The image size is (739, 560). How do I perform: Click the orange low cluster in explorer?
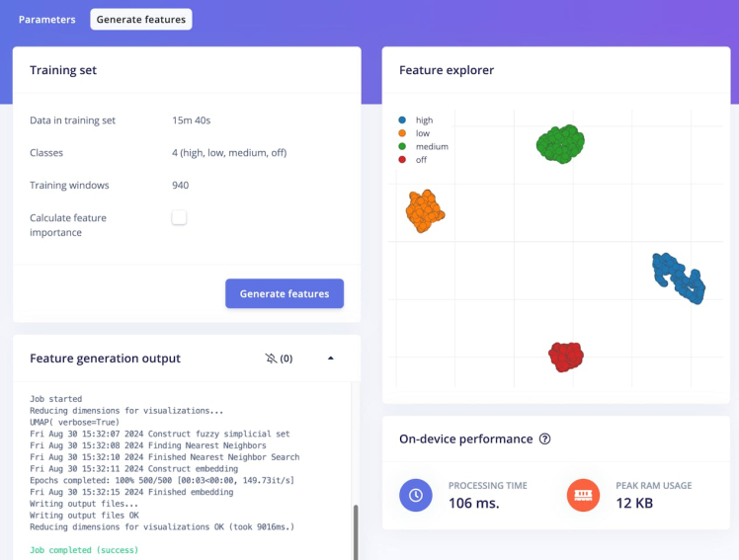click(x=425, y=211)
